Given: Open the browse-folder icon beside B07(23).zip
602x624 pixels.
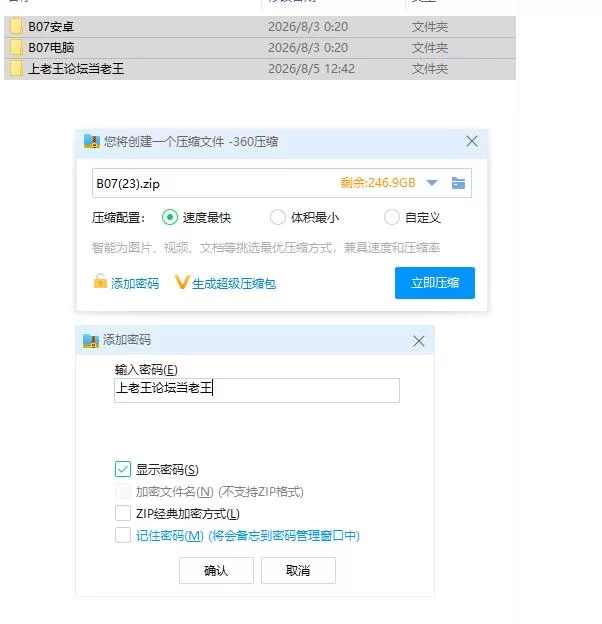Looking at the screenshot, I should [x=458, y=183].
